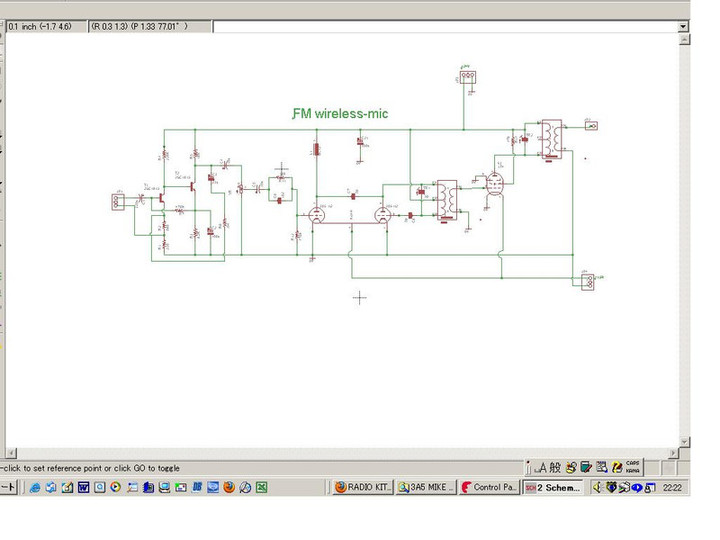Switch to the 3A5 MIKE taskbar window
The width and height of the screenshot is (720, 540).
click(x=425, y=488)
